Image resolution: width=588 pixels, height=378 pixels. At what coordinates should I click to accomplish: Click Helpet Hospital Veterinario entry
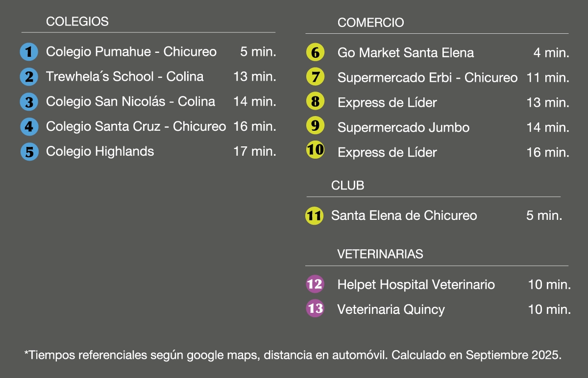[x=416, y=284]
